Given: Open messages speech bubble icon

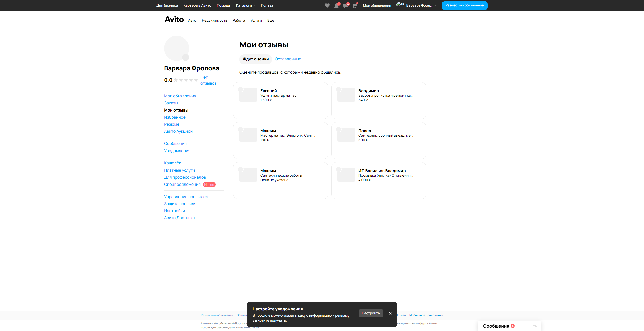Looking at the screenshot, I should click(x=345, y=6).
